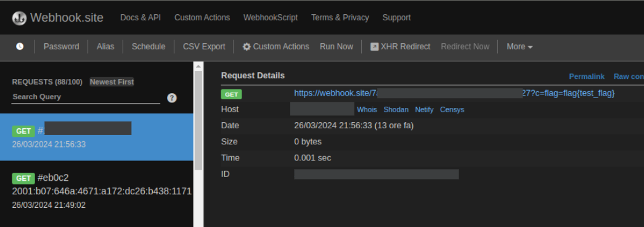Click Run Now

pos(336,46)
